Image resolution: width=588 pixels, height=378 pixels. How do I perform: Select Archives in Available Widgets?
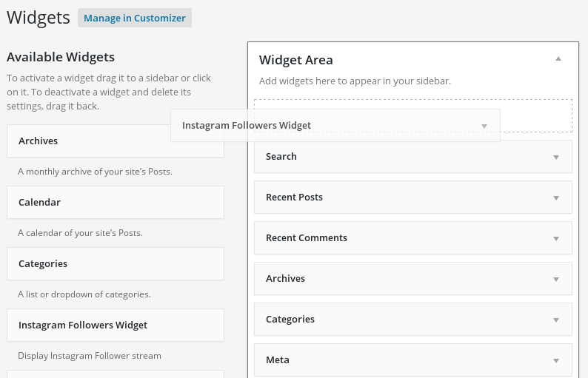(39, 141)
